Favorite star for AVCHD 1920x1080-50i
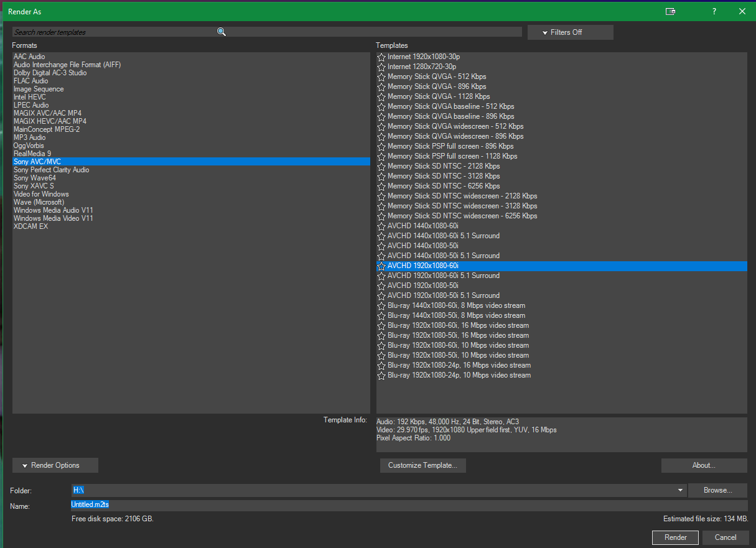756x548 pixels. (381, 286)
